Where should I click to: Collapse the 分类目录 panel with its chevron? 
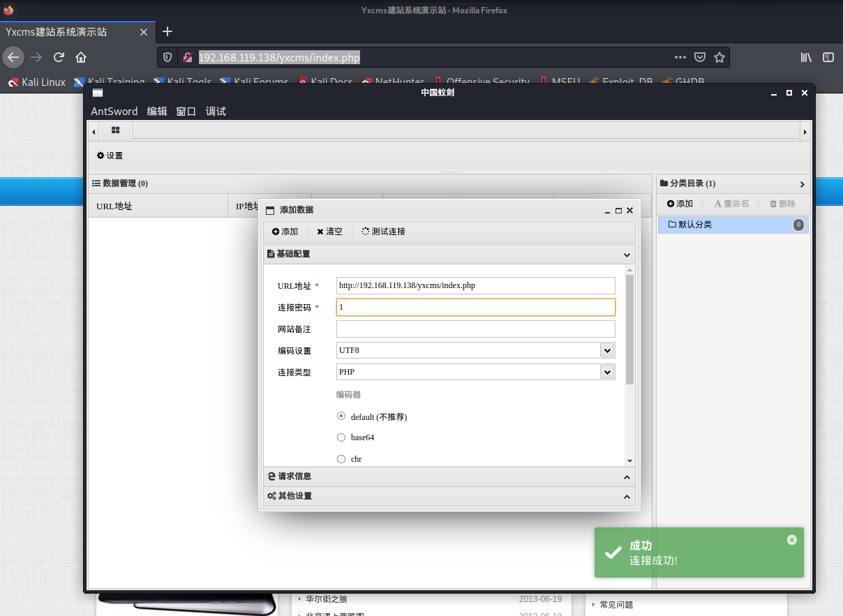coord(803,184)
